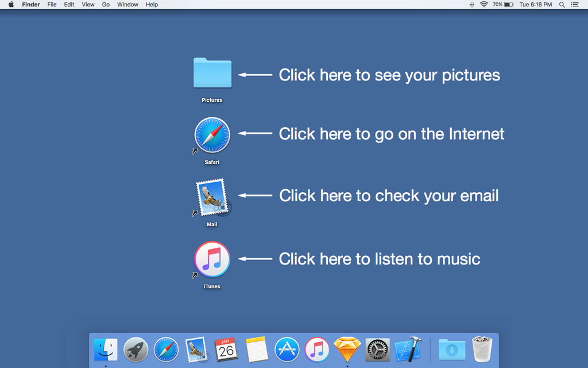Open Downloads folder stack in the Dock

click(x=452, y=350)
